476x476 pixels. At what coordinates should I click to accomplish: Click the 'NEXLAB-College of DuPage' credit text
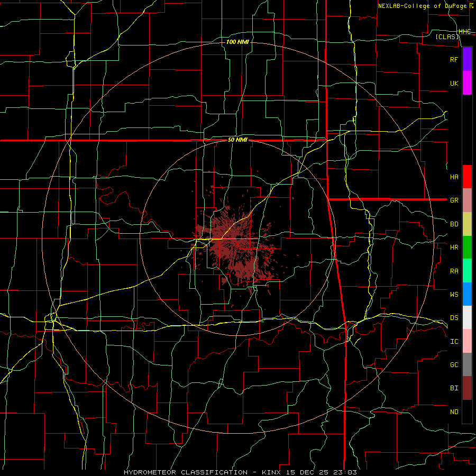click(x=422, y=6)
